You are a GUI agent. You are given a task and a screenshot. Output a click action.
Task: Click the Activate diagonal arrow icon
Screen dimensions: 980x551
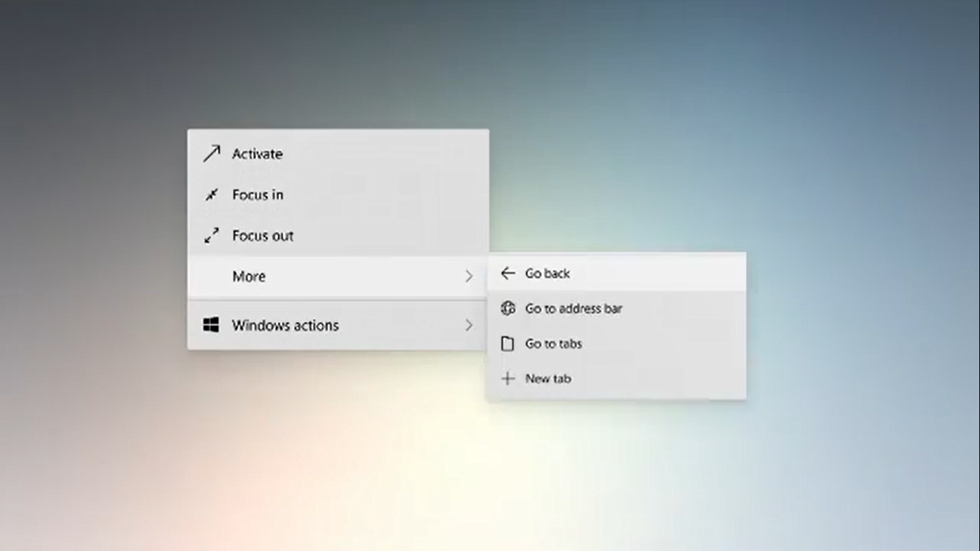coord(211,154)
